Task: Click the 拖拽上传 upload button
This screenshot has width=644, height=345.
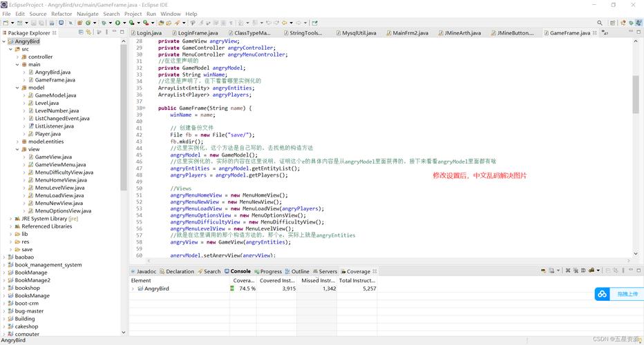Action: (627, 294)
